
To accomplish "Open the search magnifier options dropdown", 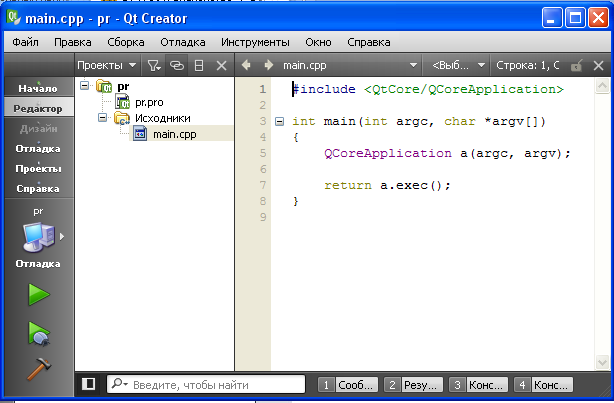I will [x=119, y=384].
